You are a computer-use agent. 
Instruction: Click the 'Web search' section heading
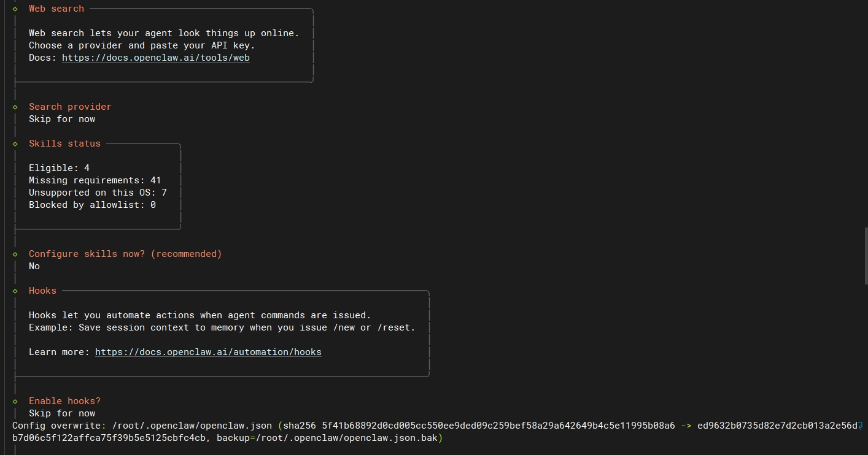[56, 9]
